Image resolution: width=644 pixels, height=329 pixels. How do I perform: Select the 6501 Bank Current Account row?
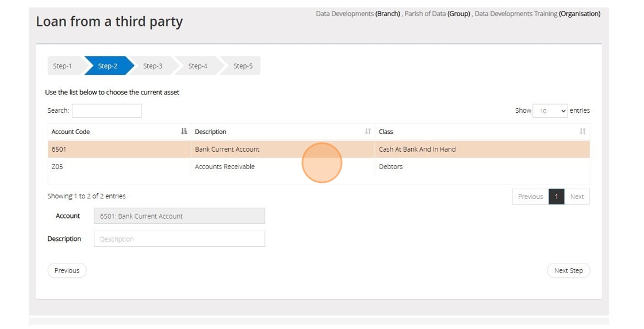pos(227,150)
